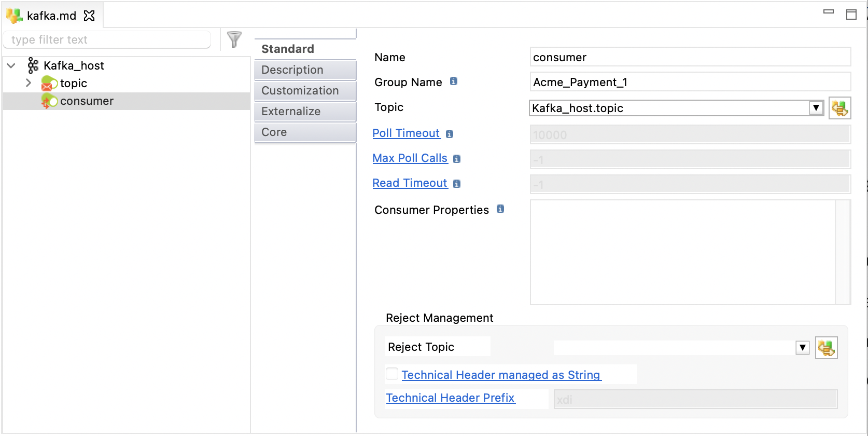
Task: Click browse icon next to Reject Topic
Action: (x=826, y=348)
